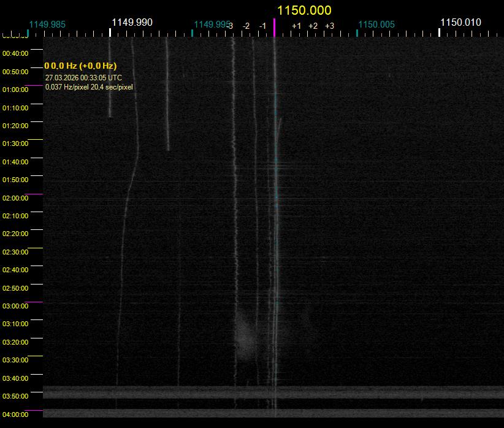Click the +1 Hz offset tick
Image resolution: width=504 pixels, height=428 pixels.
point(296,26)
